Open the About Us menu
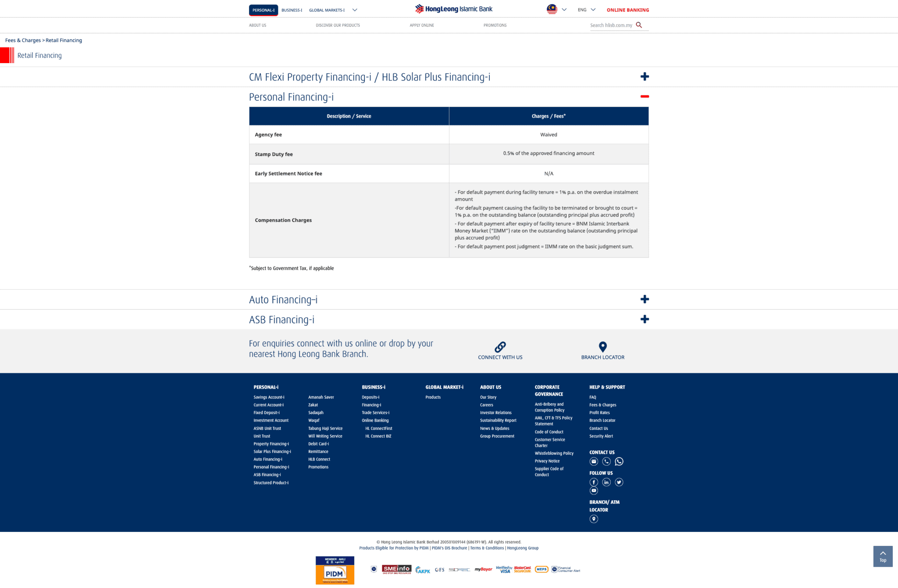The height and width of the screenshot is (588, 898). [257, 25]
